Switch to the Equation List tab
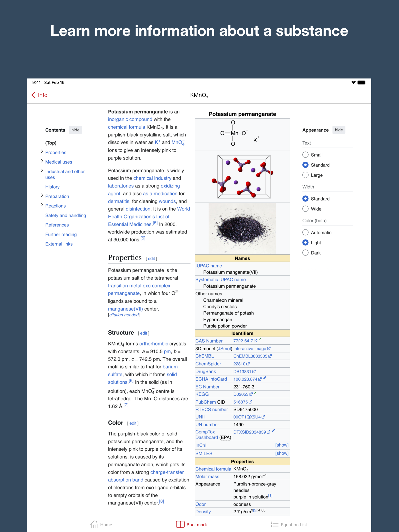The image size is (399, 532). 289,525
